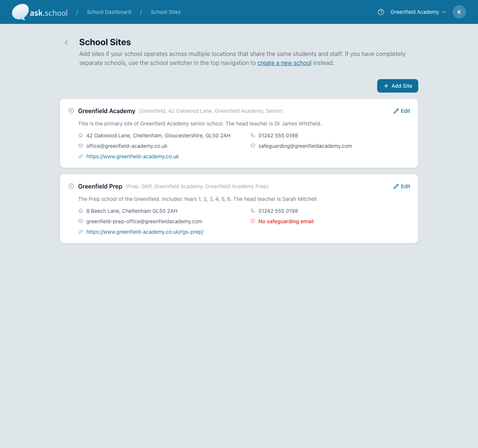Image resolution: width=478 pixels, height=448 pixels.
Task: Click the location pin icon beside Greenfield Prep
Action: pos(71,186)
